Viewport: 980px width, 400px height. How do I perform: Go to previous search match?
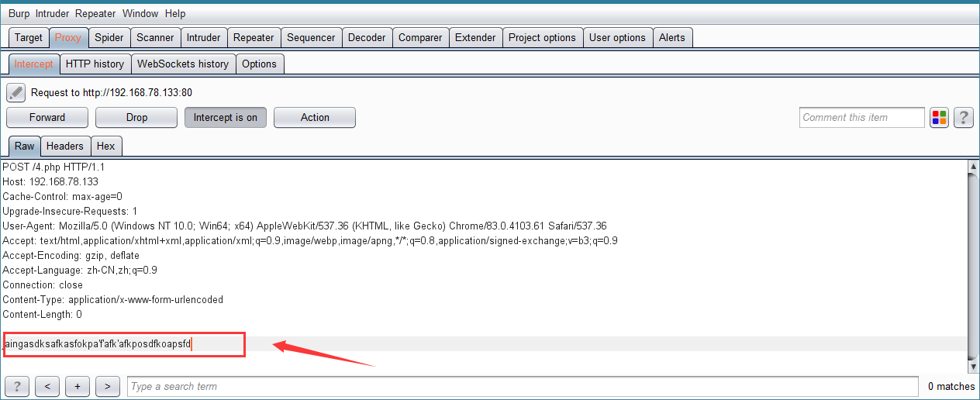tap(47, 386)
